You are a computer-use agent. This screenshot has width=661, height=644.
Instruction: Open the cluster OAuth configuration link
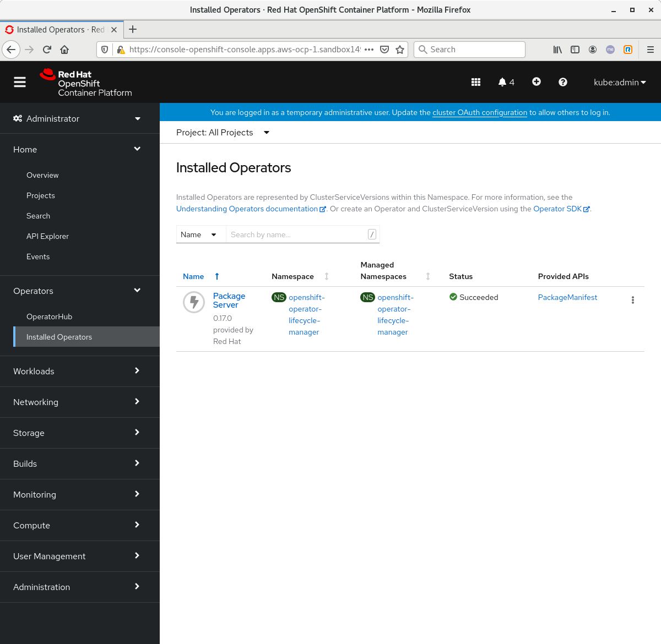coord(479,112)
